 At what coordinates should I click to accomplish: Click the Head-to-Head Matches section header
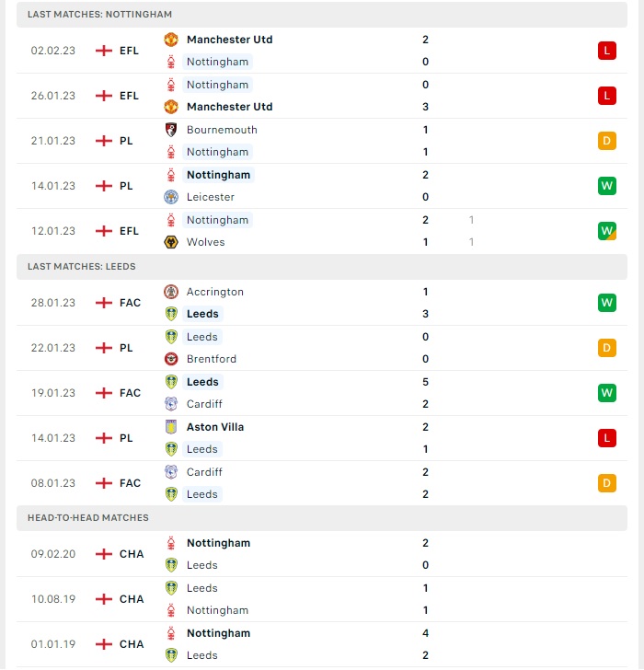(322, 518)
